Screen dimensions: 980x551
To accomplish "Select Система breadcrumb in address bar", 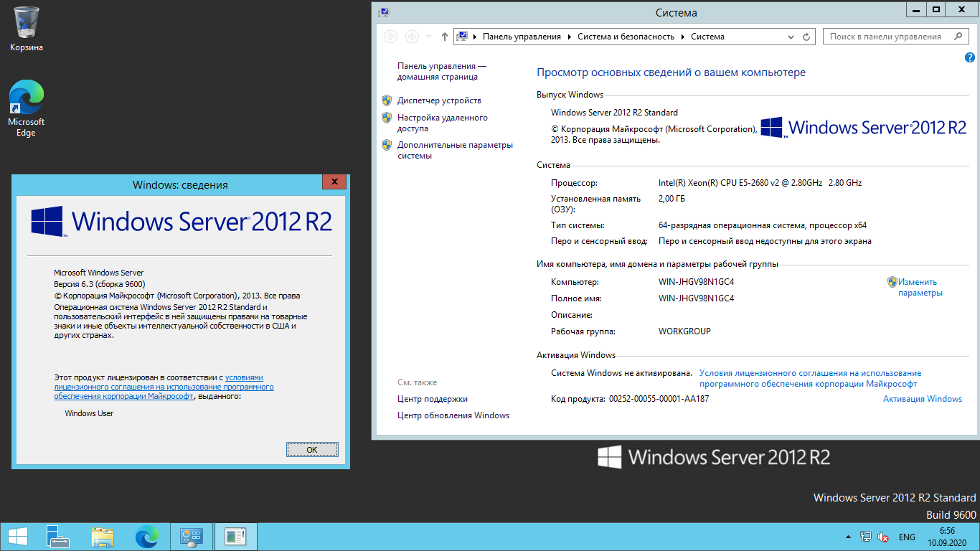I will click(707, 37).
